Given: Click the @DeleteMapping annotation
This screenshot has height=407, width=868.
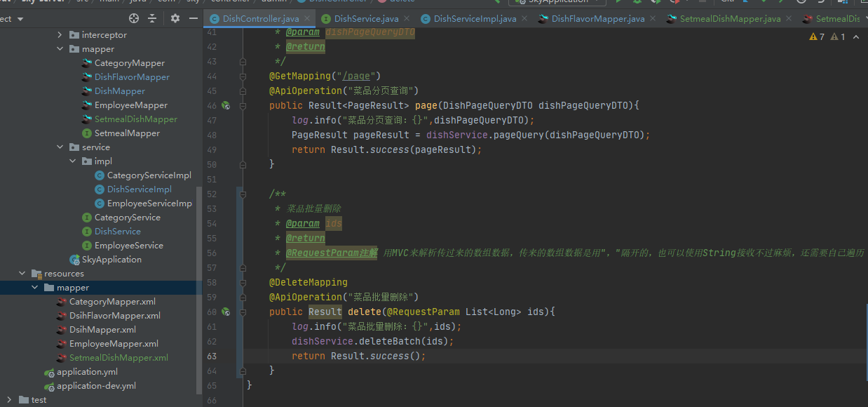Looking at the screenshot, I should (308, 282).
